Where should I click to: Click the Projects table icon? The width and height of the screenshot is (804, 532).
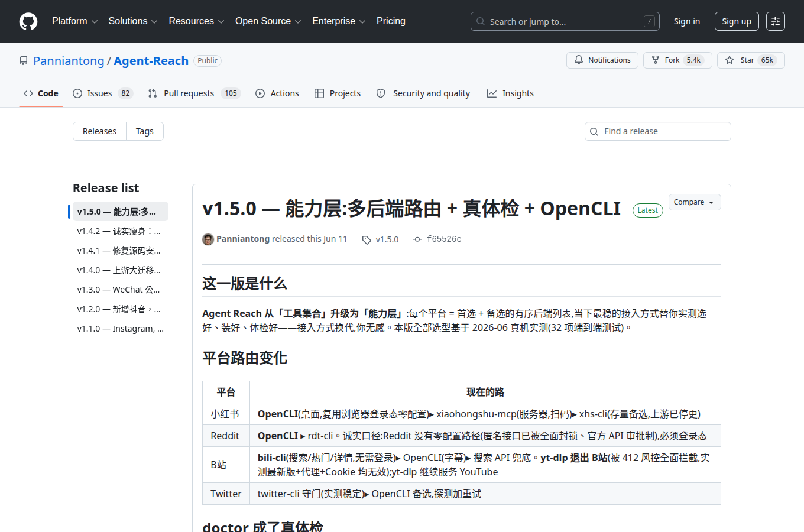(x=319, y=93)
